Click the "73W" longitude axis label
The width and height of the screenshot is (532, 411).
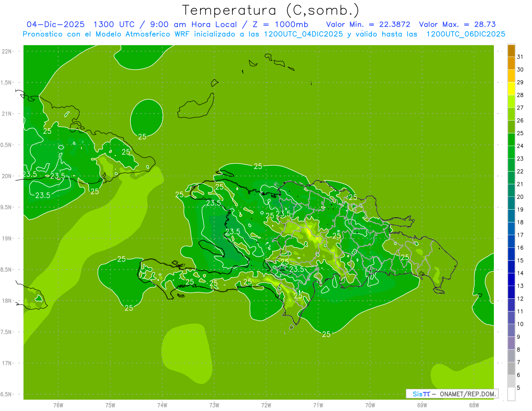pos(214,405)
